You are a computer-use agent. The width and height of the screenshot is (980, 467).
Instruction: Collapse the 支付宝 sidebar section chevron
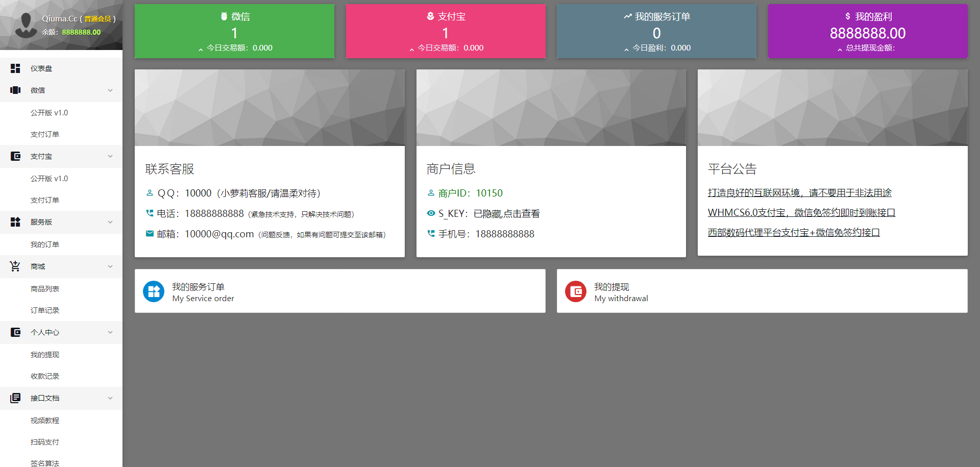(x=110, y=156)
